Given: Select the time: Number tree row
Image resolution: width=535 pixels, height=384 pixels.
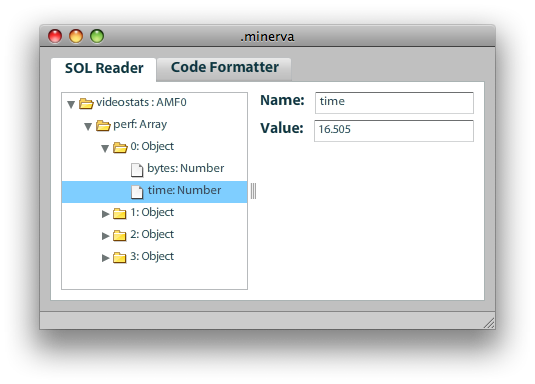Looking at the screenshot, I should tap(155, 192).
